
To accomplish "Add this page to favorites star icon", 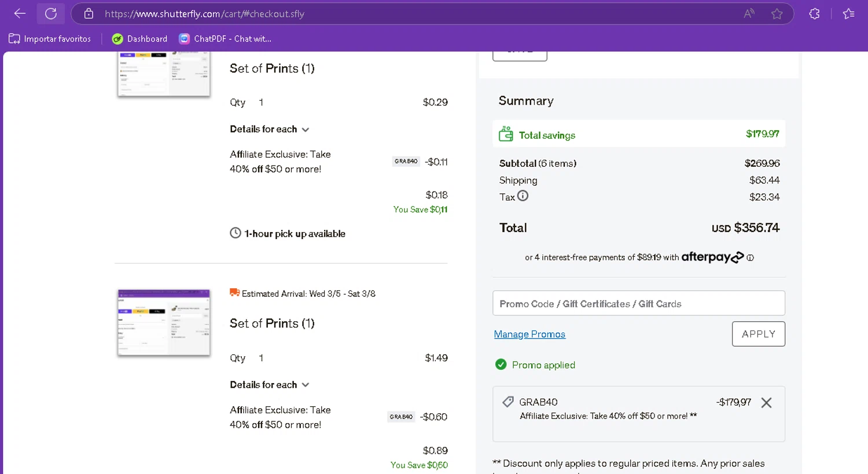I will pyautogui.click(x=777, y=13).
